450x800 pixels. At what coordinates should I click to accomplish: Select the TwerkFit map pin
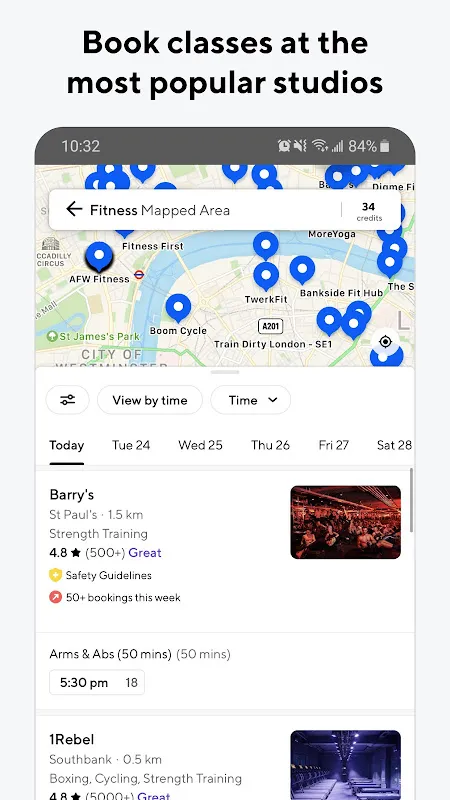point(266,276)
